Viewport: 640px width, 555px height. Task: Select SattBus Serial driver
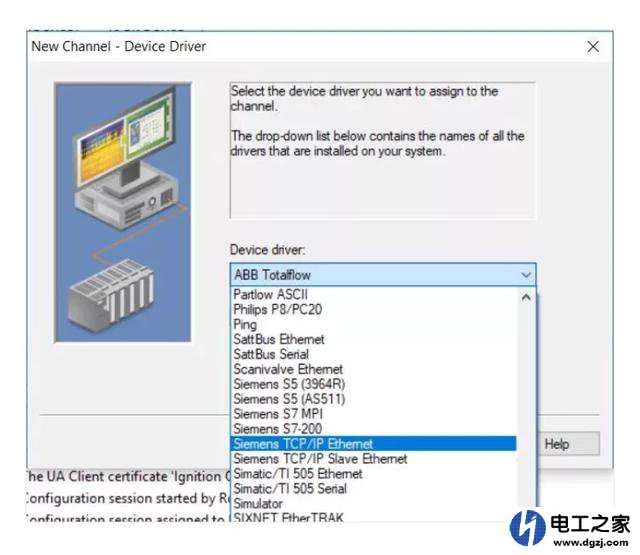[373, 354]
